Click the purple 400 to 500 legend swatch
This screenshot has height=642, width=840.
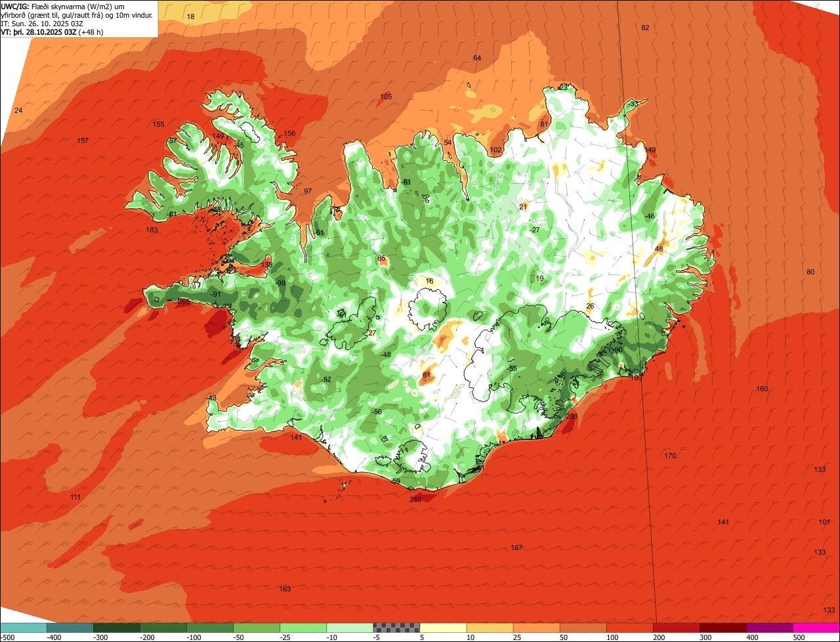coord(769,628)
